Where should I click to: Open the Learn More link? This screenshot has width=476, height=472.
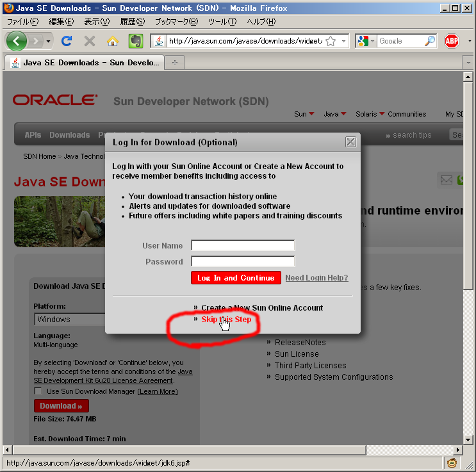pos(158,391)
